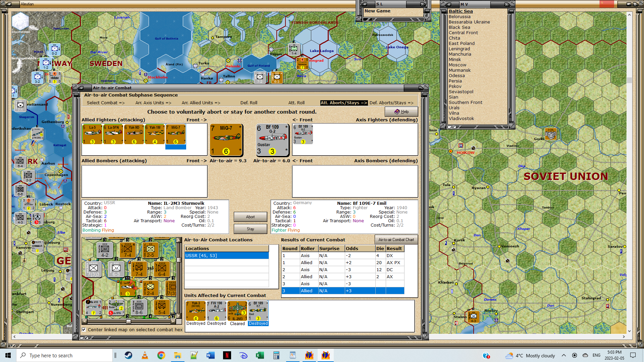Click the oil storage icon near Gorki
The width and height of the screenshot is (644, 362).
pos(550,134)
